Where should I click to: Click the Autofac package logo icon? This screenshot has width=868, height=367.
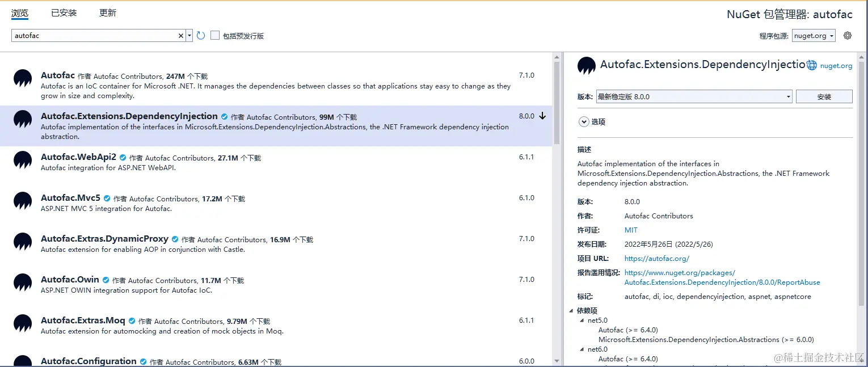pyautogui.click(x=23, y=78)
